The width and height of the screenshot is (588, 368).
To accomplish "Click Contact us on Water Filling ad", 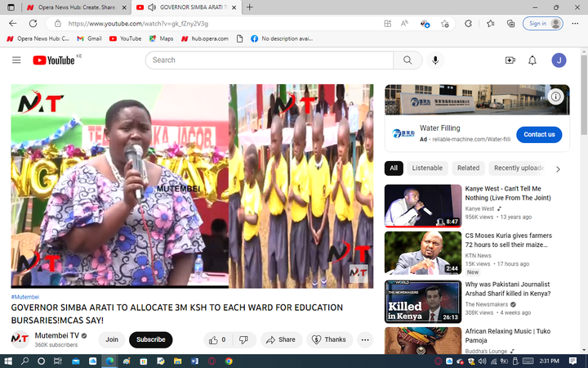I will click(x=539, y=134).
